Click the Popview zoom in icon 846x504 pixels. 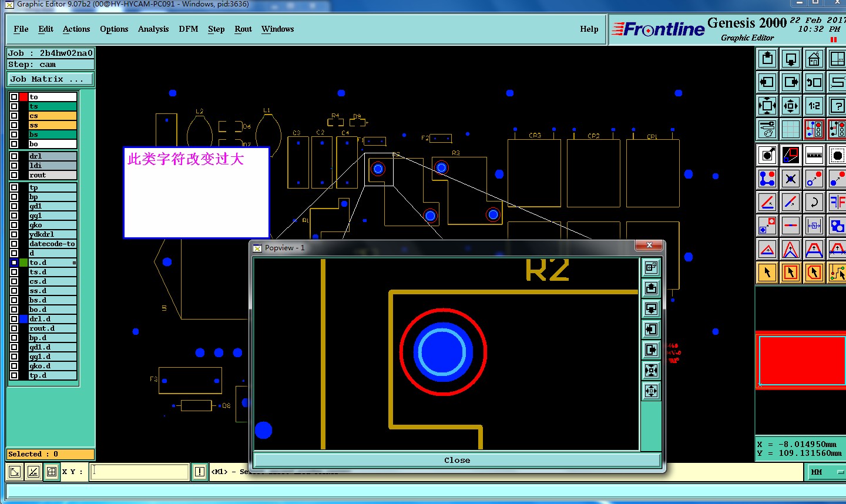coord(651,371)
